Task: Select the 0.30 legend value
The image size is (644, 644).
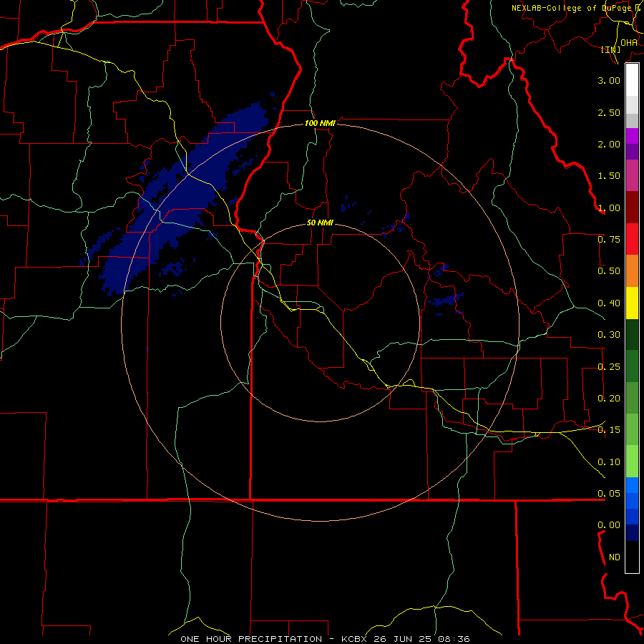Action: (x=609, y=335)
